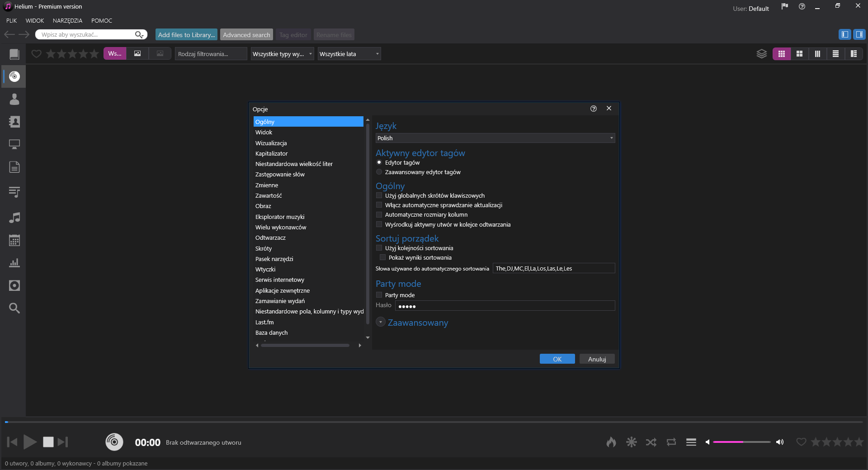Viewport: 868px width, 470px height.
Task: Open the disc device icon in the sidebar
Action: 14,285
